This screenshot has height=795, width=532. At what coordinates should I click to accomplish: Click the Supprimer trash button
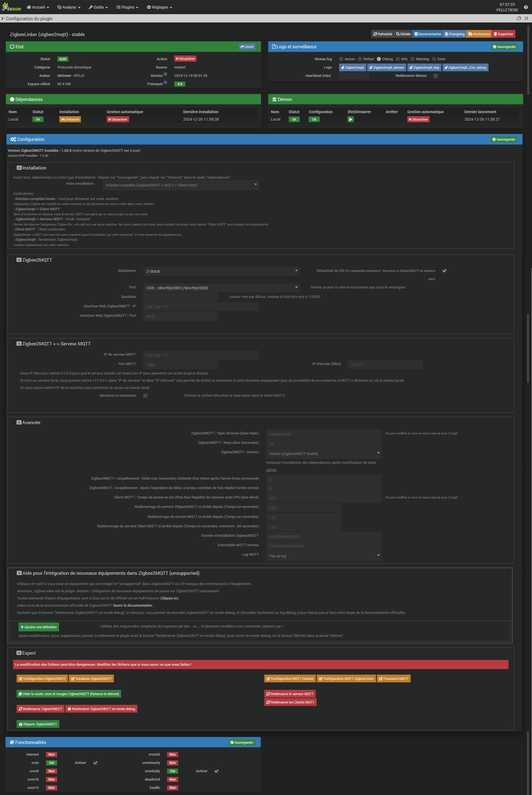(x=503, y=34)
